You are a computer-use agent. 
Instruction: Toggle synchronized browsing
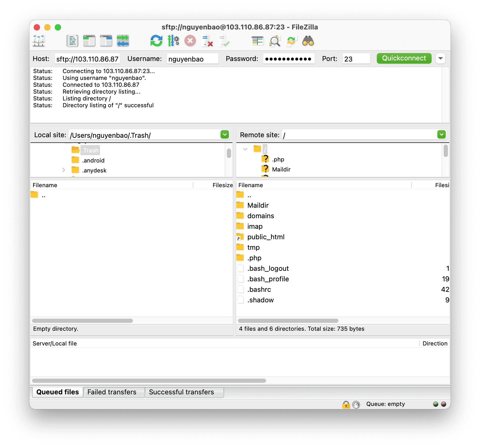click(291, 41)
